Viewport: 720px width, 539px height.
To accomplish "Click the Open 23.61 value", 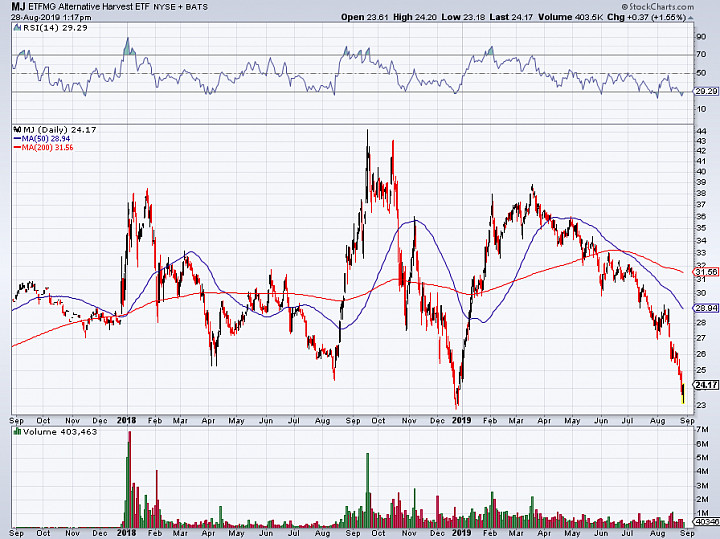I will coord(365,17).
